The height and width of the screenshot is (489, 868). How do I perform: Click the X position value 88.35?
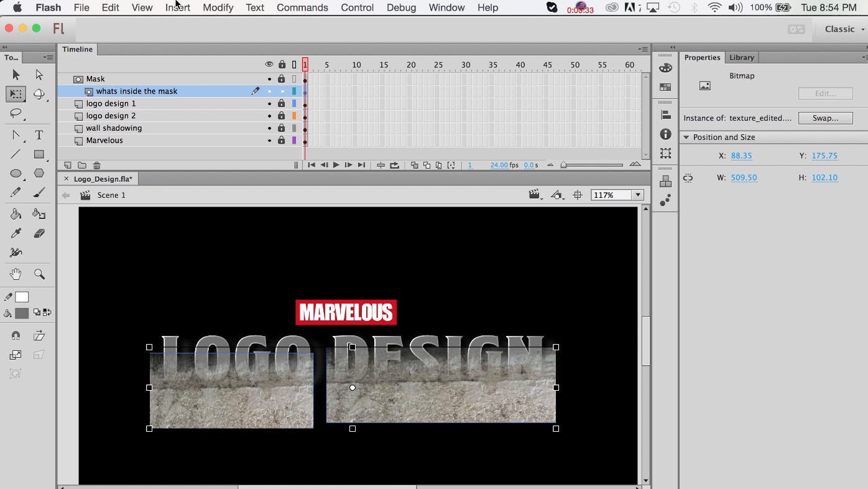tap(741, 156)
